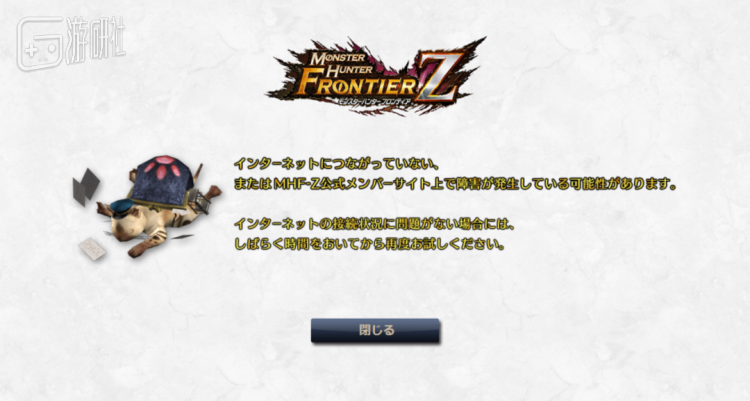The image size is (750, 401).
Task: Click the gray flying papers beside Felyne
Action: pyautogui.click(x=86, y=187)
